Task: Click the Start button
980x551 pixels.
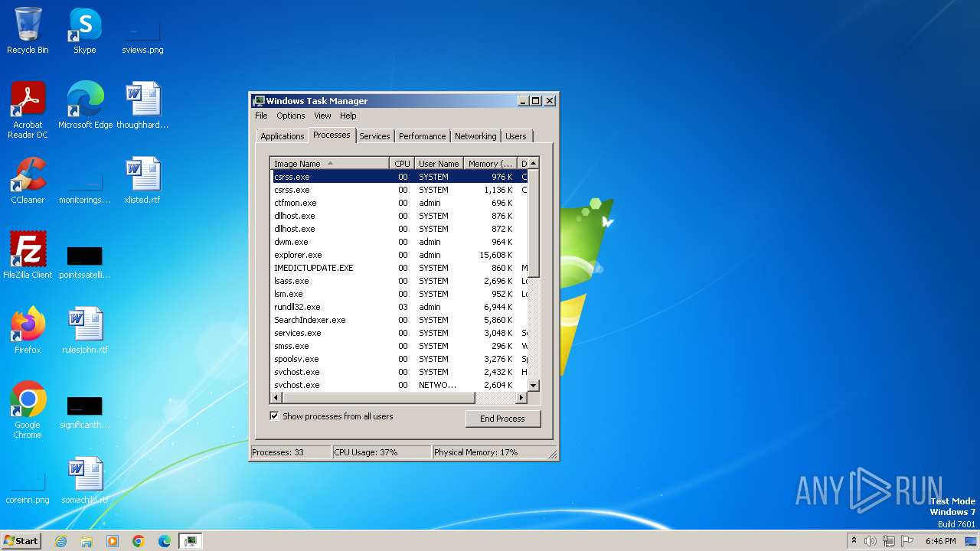Action: click(21, 541)
